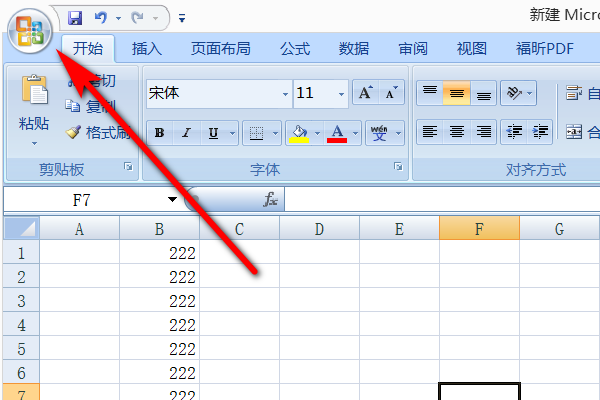Decrease font size with the small A
The width and height of the screenshot is (600, 400).
coord(391,93)
